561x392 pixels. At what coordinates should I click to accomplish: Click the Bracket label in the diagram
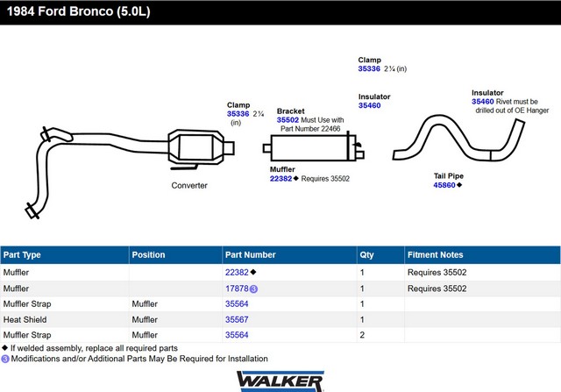coord(290,111)
